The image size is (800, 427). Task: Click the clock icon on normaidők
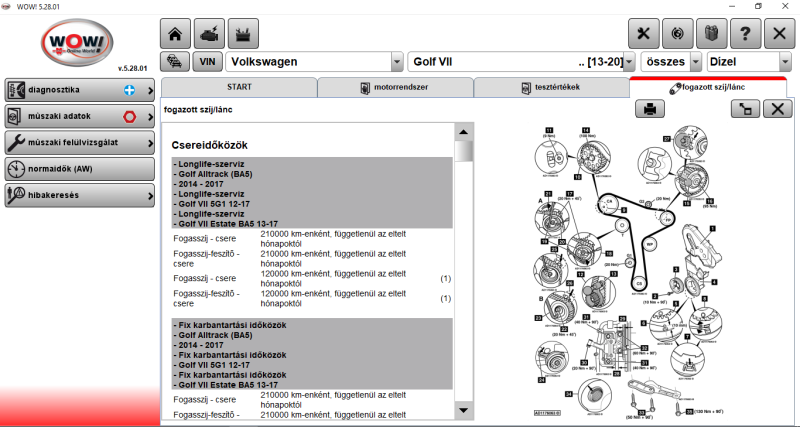click(x=17, y=169)
